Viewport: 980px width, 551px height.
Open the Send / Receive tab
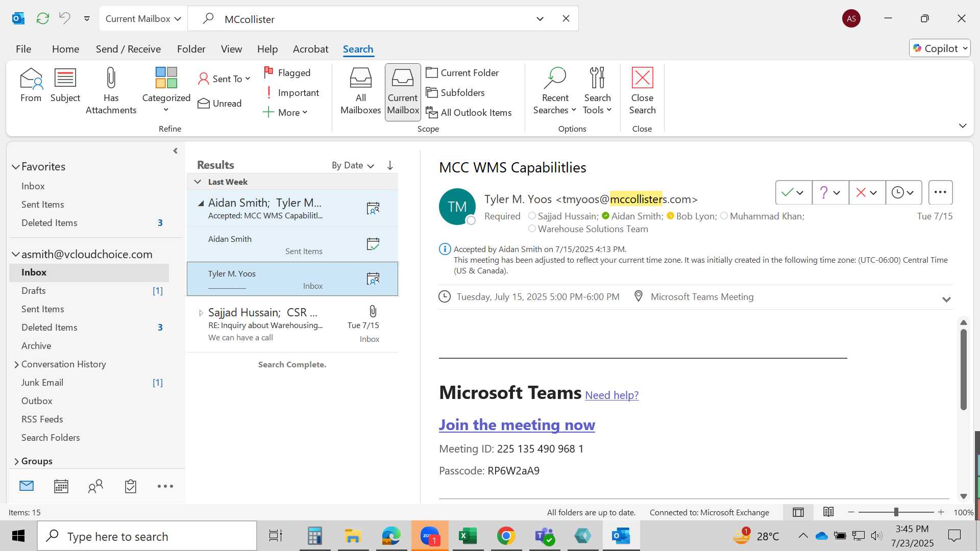coord(128,49)
